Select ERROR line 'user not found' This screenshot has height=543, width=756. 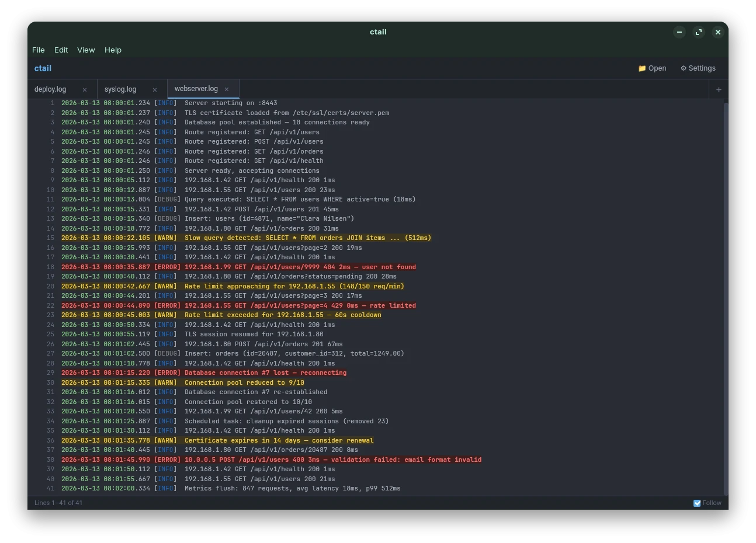click(x=375, y=267)
